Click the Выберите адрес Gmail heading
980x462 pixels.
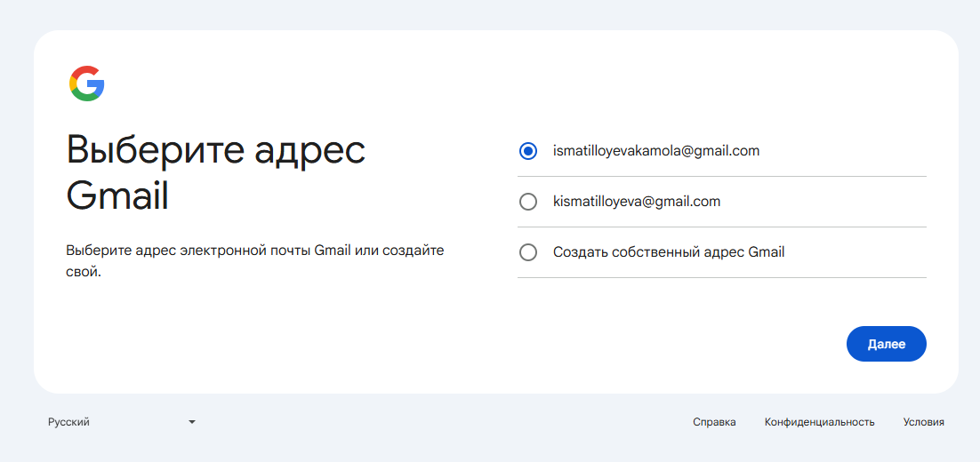point(215,173)
